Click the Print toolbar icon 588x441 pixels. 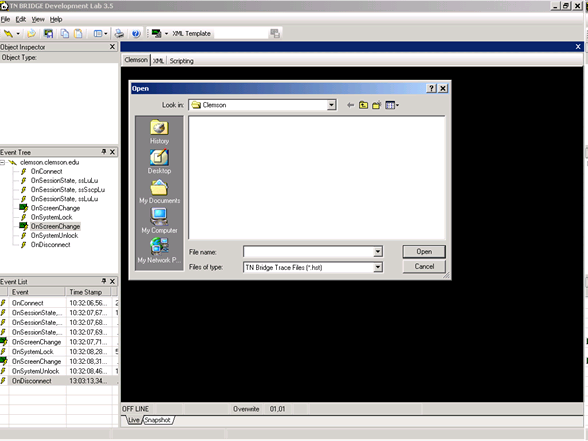[119, 34]
